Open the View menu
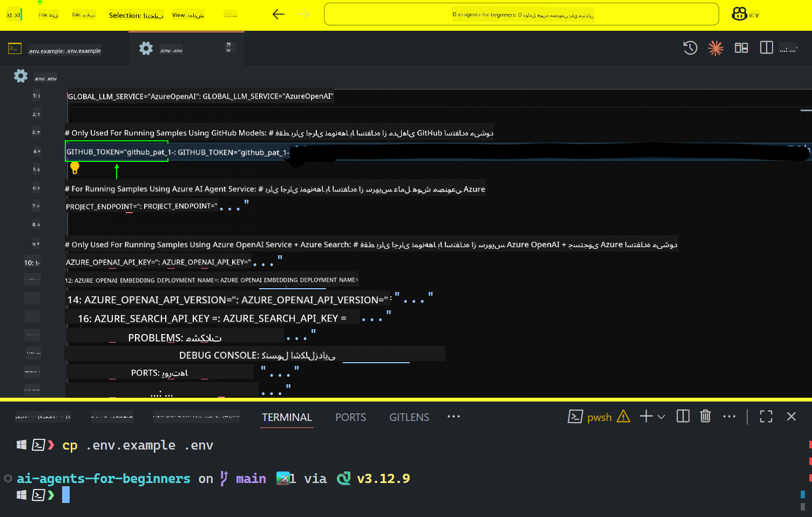812x517 pixels. pos(188,15)
